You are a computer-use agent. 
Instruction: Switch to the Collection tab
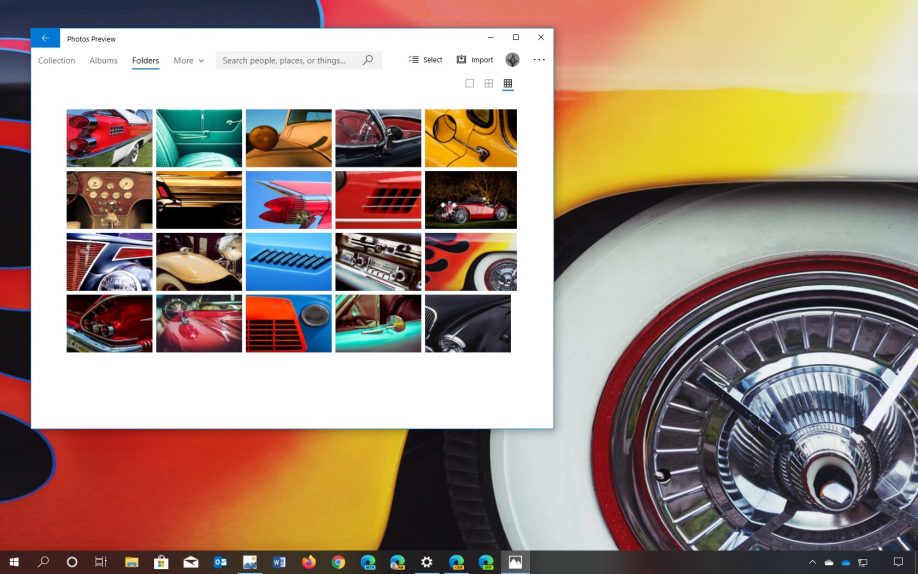[x=56, y=60]
